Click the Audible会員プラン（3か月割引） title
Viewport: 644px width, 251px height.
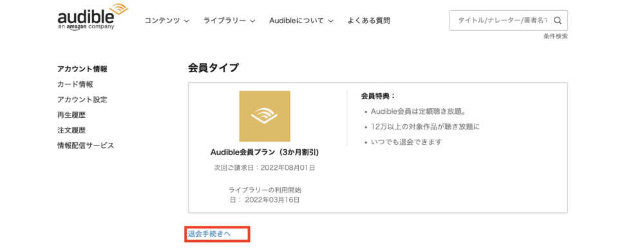[x=265, y=152]
